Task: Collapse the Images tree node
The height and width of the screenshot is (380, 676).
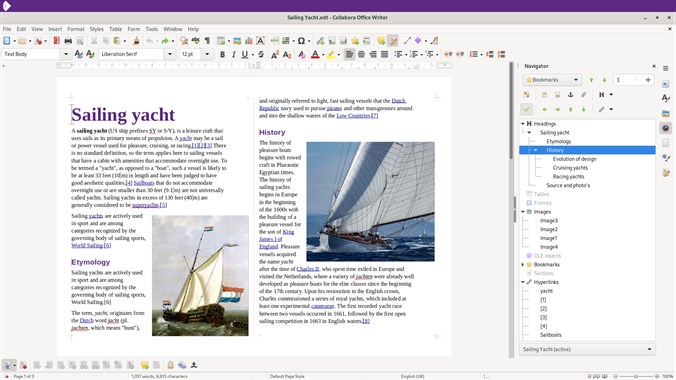Action: click(523, 212)
